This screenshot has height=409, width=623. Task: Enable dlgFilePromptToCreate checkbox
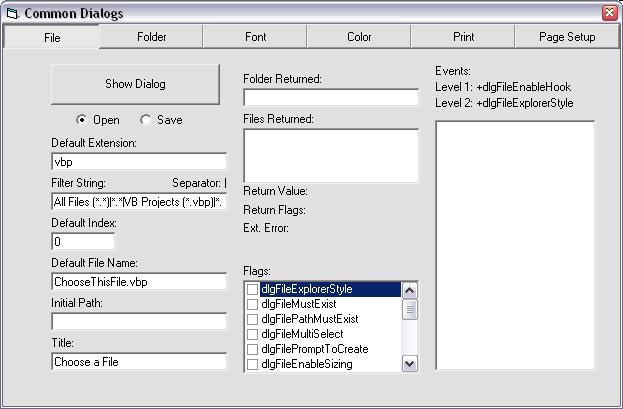[x=253, y=349]
